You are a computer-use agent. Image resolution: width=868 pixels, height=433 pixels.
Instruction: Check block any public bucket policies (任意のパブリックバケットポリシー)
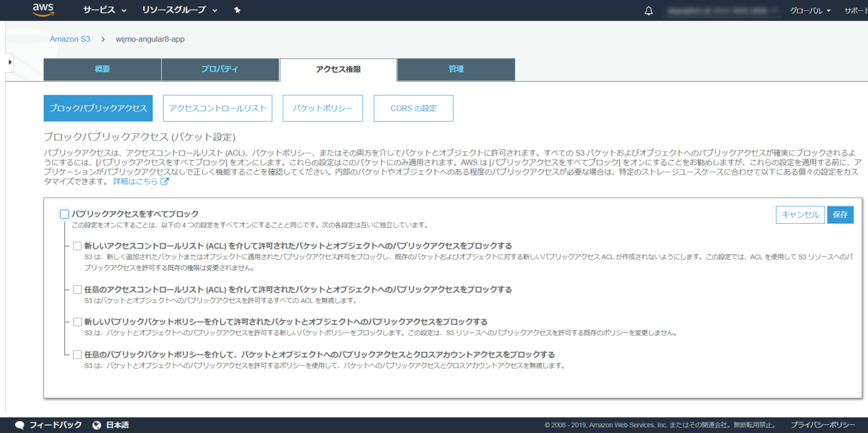(77, 355)
